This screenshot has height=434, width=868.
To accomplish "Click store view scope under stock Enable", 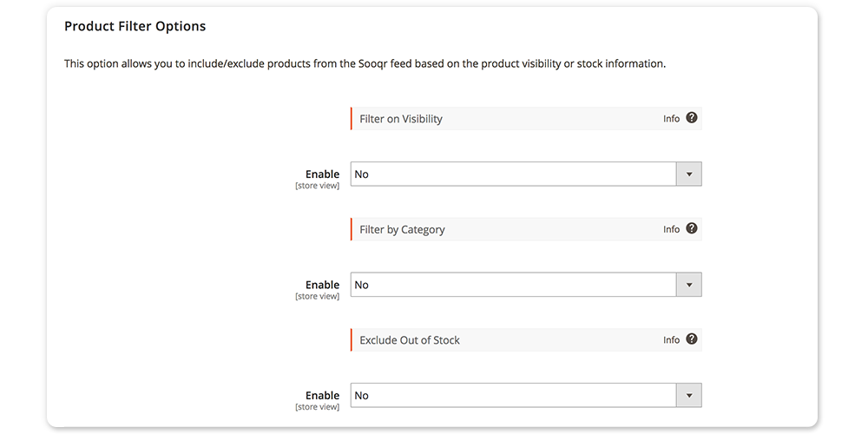I will point(318,407).
